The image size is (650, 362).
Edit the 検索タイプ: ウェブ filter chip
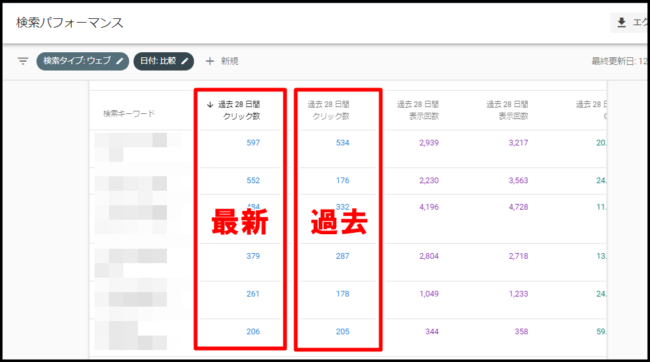(x=82, y=61)
